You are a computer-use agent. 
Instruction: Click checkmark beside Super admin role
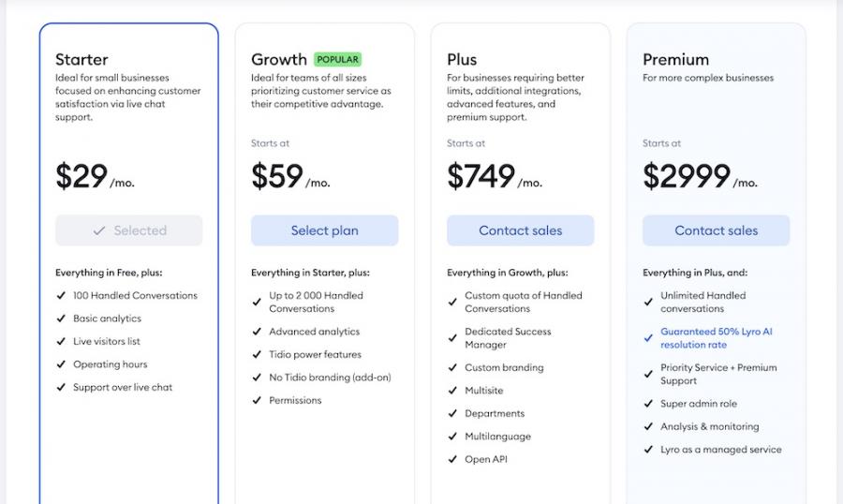(x=647, y=404)
